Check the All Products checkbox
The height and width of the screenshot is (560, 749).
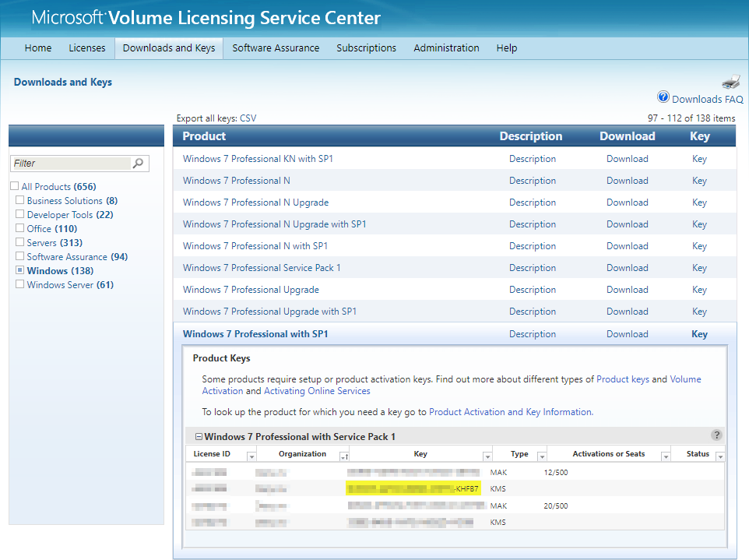click(x=14, y=186)
